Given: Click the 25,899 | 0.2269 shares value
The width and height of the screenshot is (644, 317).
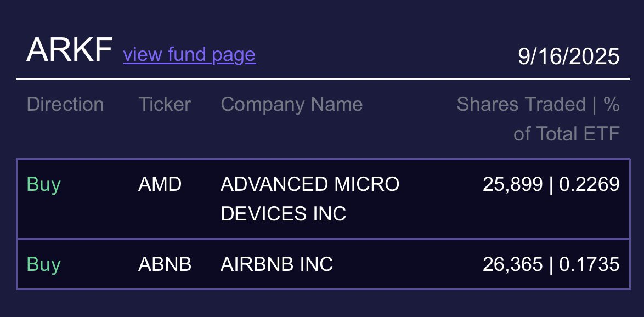Looking at the screenshot, I should pos(551,184).
